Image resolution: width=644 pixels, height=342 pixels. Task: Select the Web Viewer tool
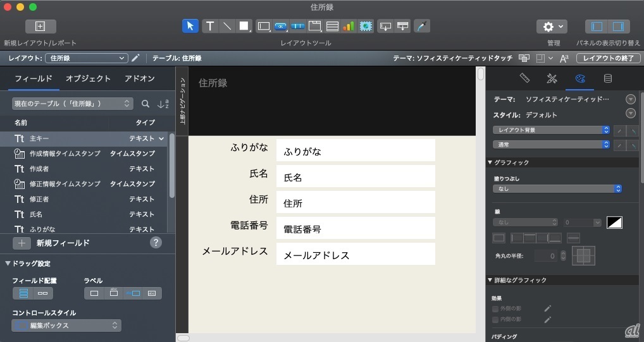tap(366, 26)
